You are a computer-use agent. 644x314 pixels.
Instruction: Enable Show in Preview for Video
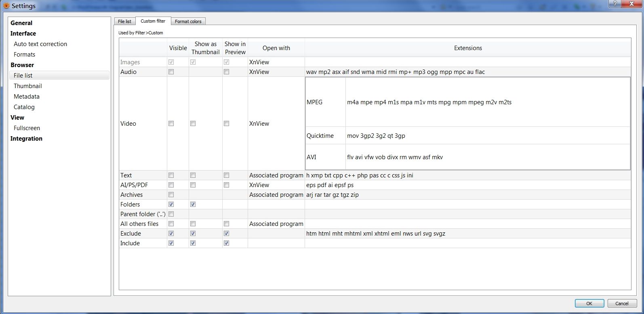click(x=227, y=124)
